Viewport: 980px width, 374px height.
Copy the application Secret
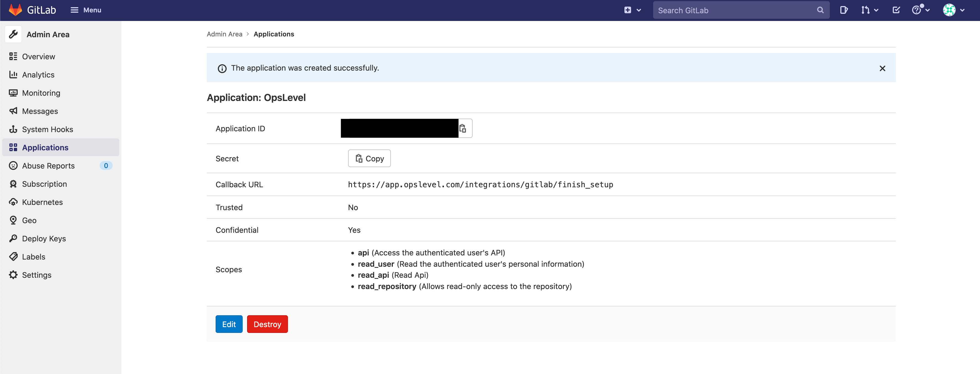[x=369, y=159]
